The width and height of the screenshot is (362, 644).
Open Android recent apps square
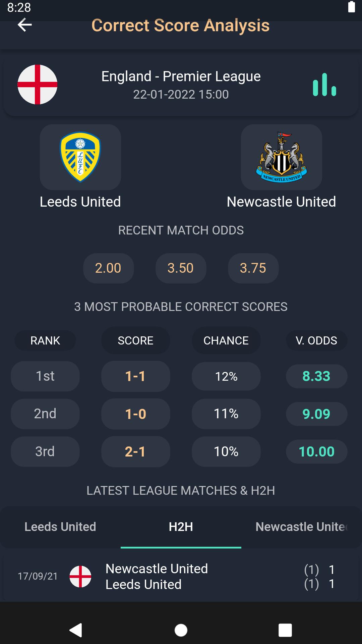(x=285, y=630)
